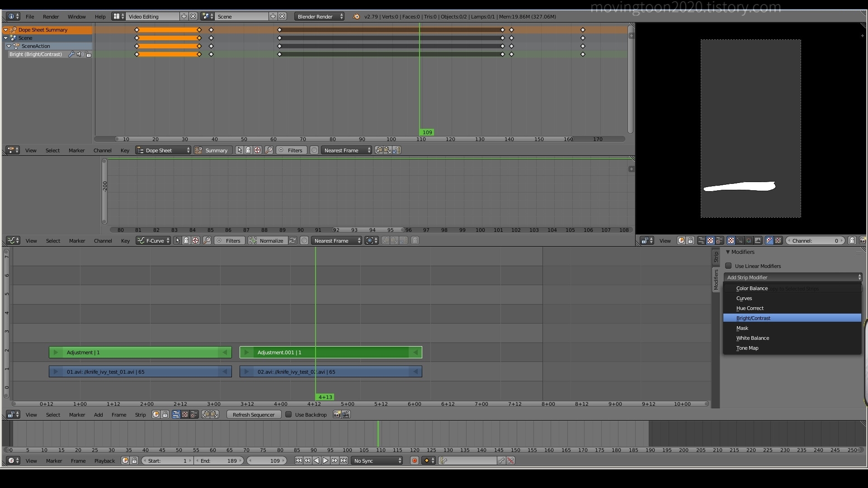
Task: Open Filters in the graph editor header
Action: tap(229, 241)
